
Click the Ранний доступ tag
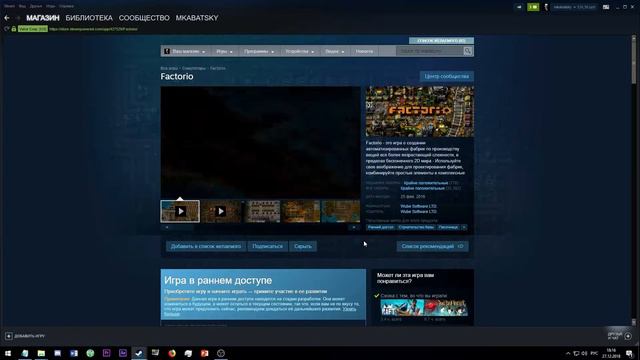(380, 227)
